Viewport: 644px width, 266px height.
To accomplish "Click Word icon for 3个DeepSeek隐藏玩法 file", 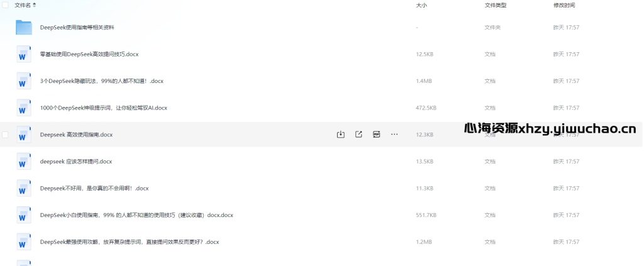I will pos(24,81).
